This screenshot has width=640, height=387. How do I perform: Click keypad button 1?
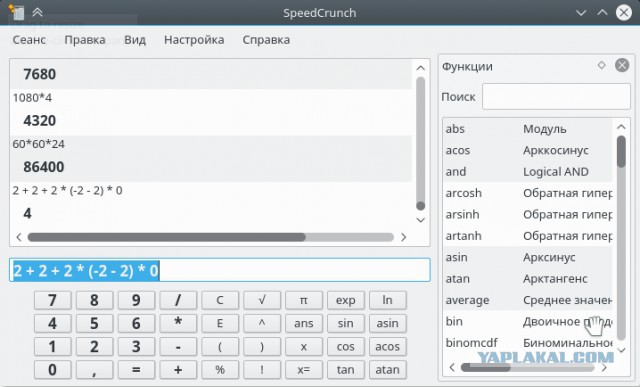click(x=52, y=347)
